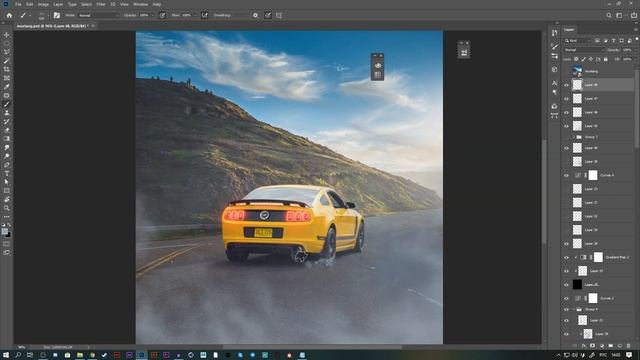Select the Eyedropper tool

coord(7,87)
